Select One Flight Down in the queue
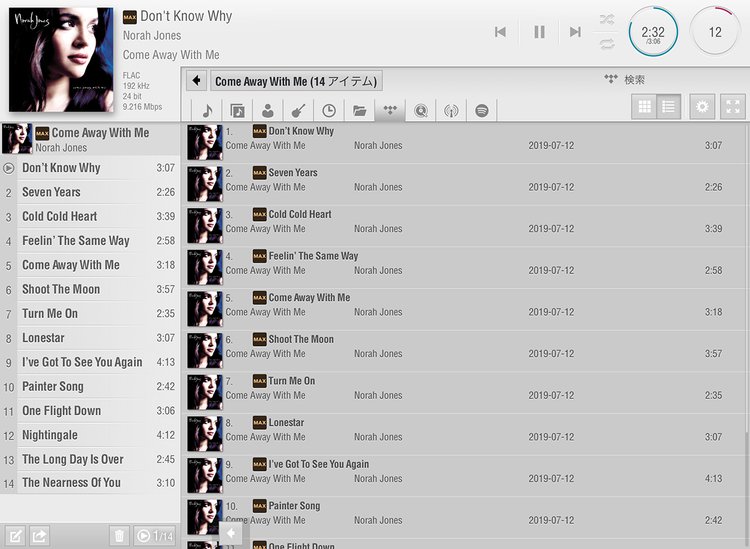Screen dimensions: 750x549 (x=90, y=411)
